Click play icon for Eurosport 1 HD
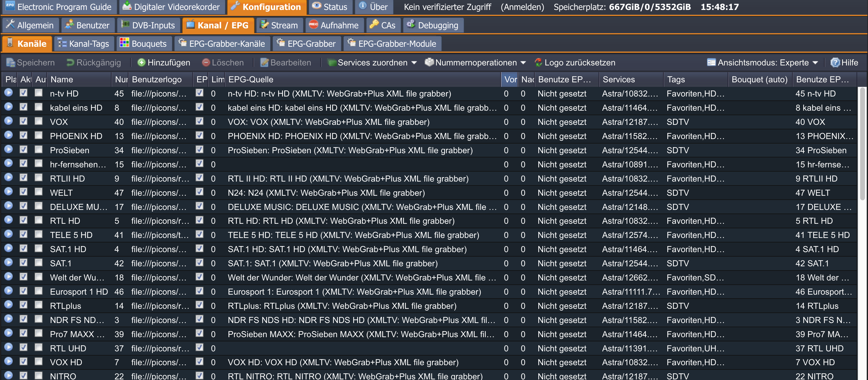 [8, 291]
